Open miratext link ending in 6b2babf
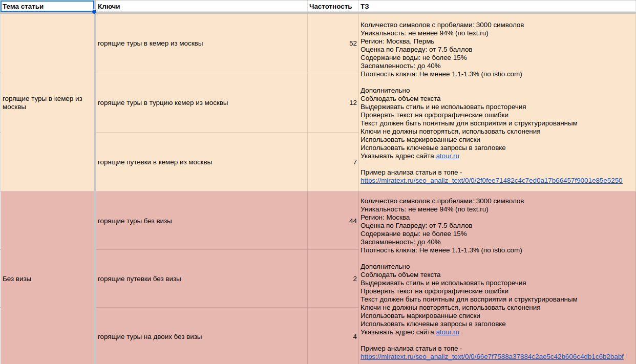This screenshot has width=636, height=364. [492, 357]
